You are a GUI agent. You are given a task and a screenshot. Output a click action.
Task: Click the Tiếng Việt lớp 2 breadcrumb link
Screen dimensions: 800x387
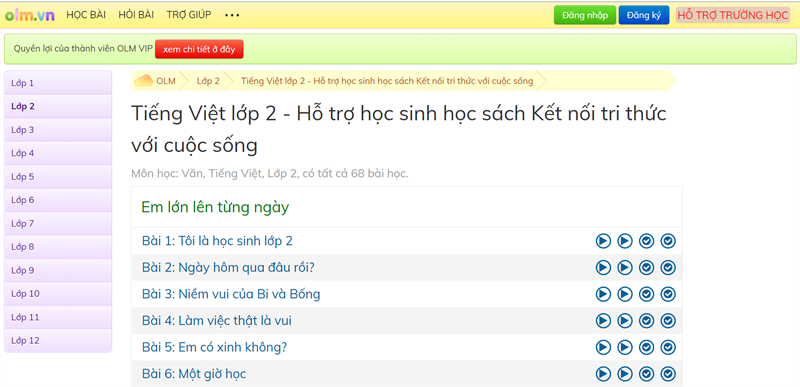387,81
